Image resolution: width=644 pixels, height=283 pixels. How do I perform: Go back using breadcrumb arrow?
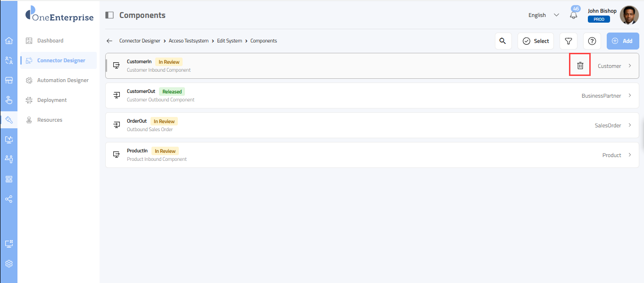109,41
